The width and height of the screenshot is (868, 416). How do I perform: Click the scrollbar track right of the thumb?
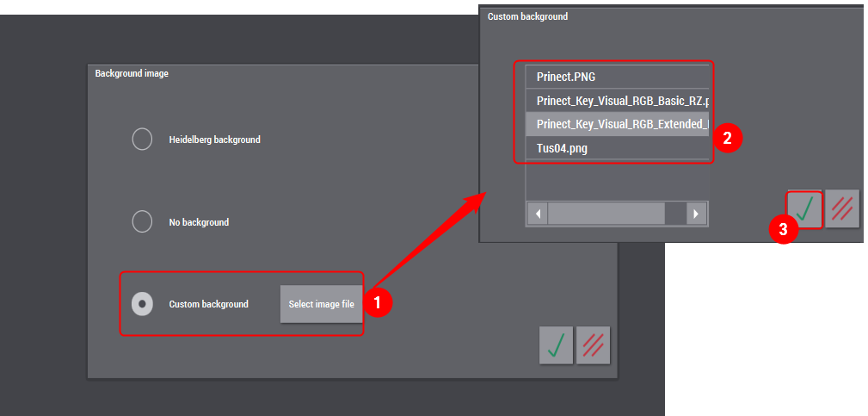[675, 213]
